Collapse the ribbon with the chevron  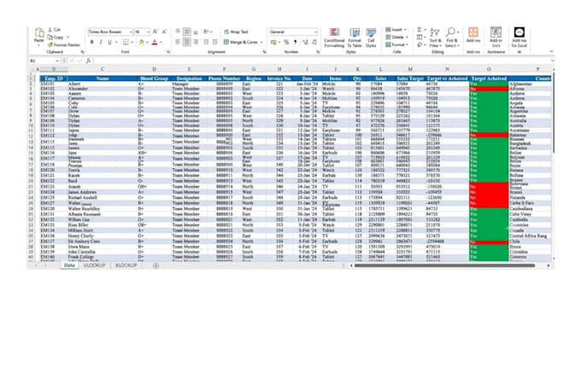click(551, 51)
